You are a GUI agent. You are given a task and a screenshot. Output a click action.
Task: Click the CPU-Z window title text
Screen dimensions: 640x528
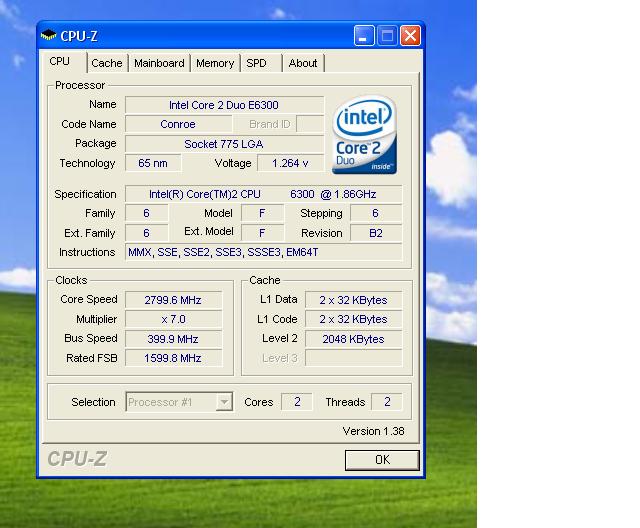click(79, 36)
